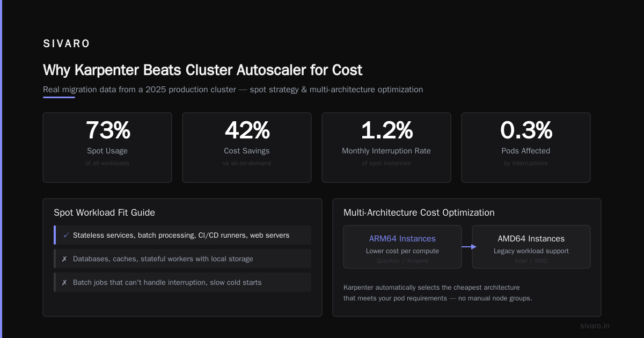Click the SIVARO brand logo text

pyautogui.click(x=67, y=44)
